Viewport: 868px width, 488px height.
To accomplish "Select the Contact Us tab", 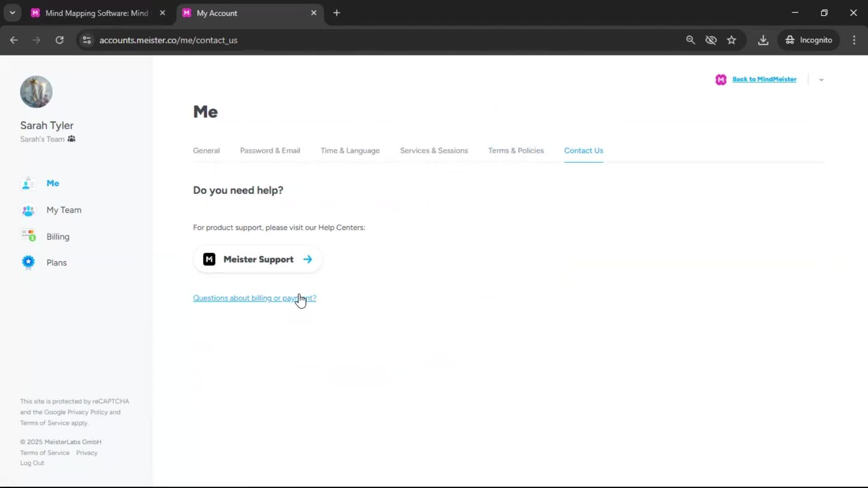I will 583,151.
